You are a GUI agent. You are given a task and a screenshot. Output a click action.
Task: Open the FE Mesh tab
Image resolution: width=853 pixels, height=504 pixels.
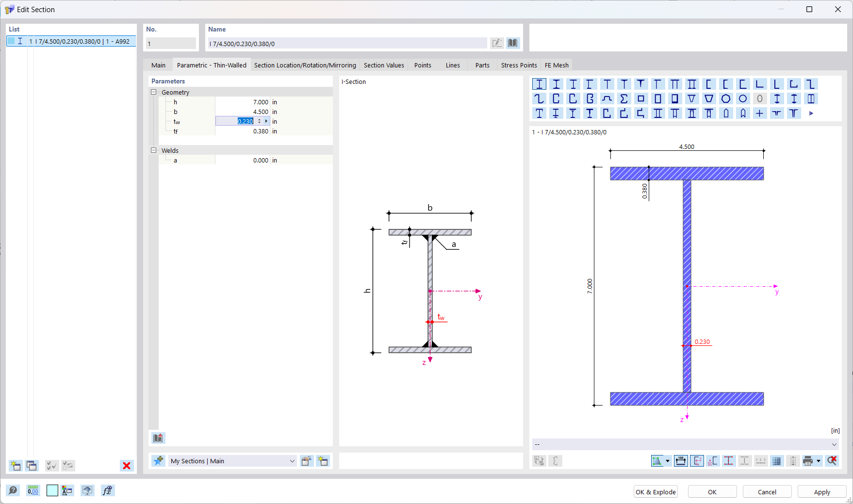tap(556, 65)
